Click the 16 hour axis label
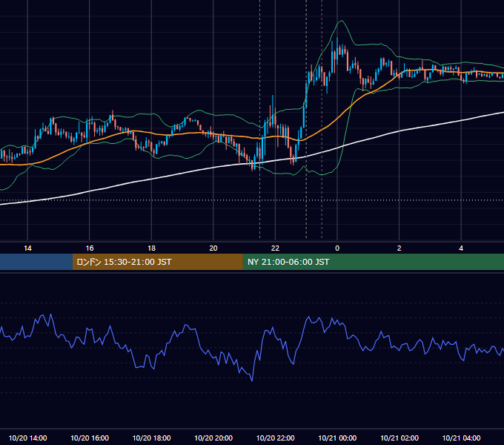The height and width of the screenshot is (445, 504). (x=90, y=248)
